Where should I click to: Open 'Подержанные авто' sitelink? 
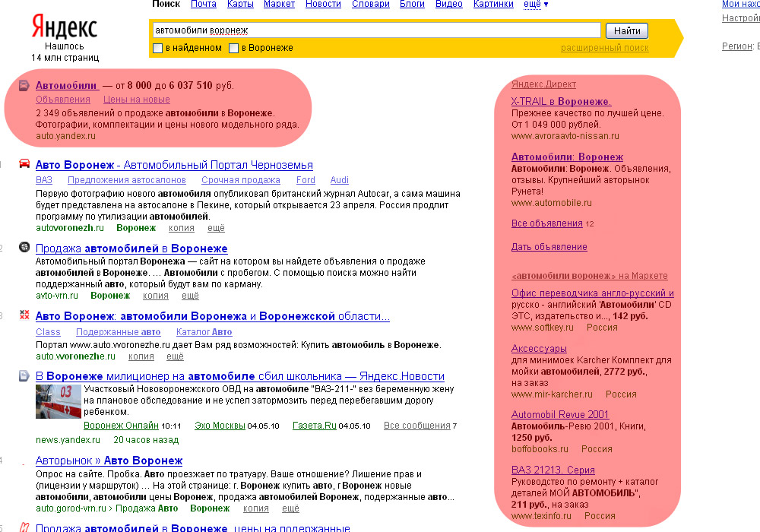(x=119, y=332)
